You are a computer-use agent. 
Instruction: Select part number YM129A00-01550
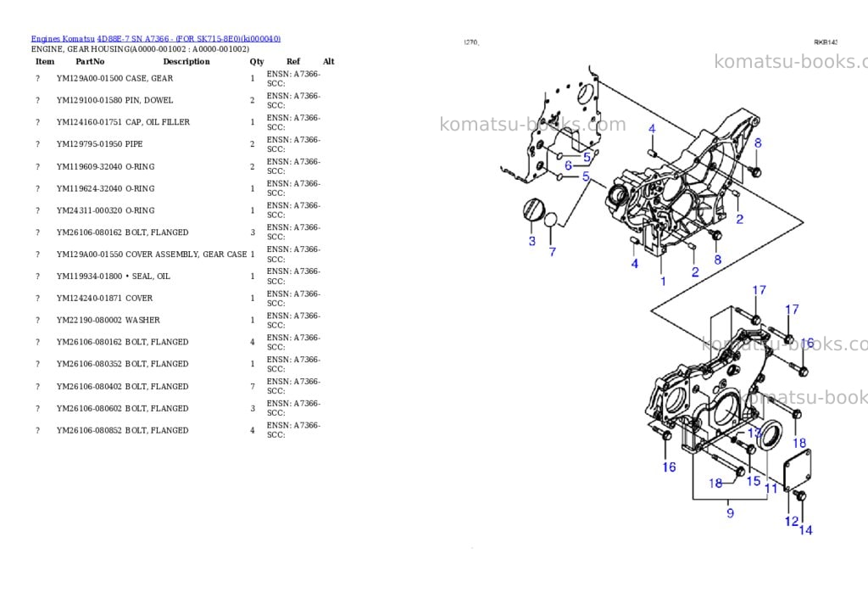pyautogui.click(x=90, y=254)
